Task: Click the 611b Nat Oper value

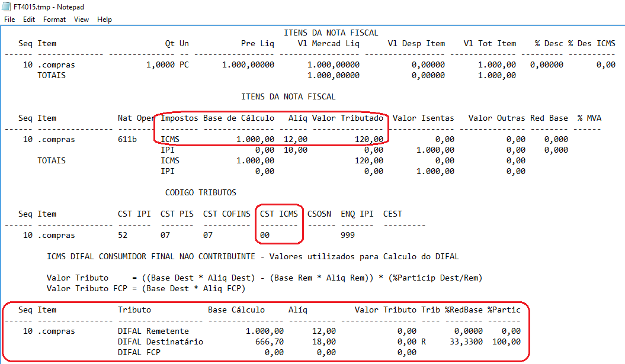Action: [127, 139]
